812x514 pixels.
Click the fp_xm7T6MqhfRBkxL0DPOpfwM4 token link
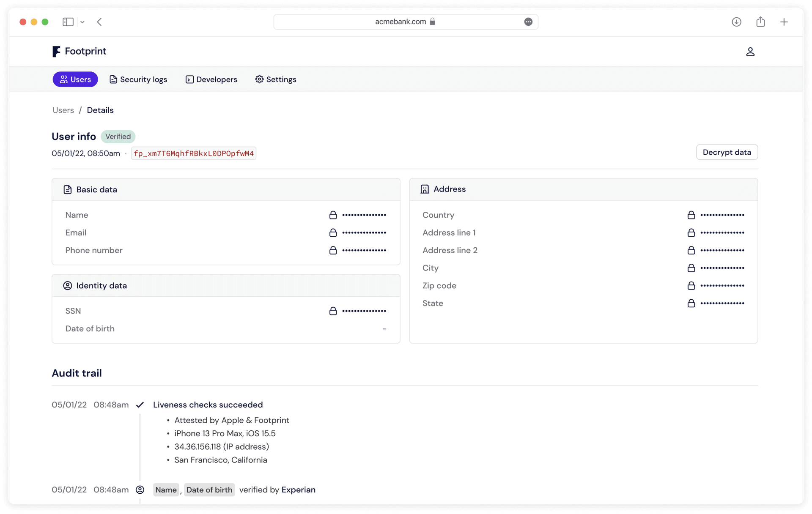tap(193, 153)
